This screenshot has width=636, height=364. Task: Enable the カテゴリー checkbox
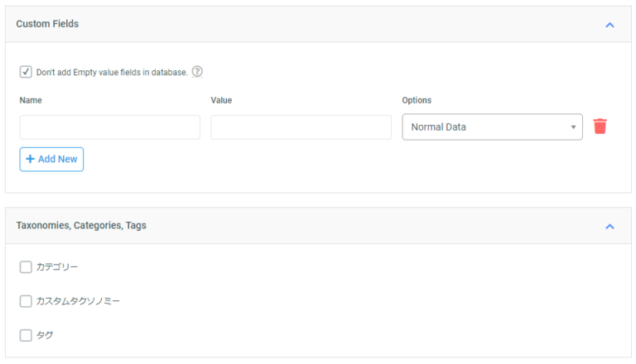26,267
